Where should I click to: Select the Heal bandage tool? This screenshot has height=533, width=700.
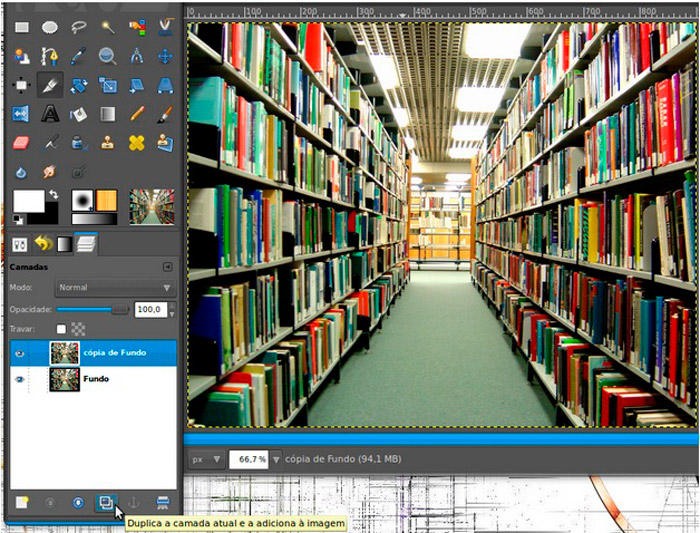(x=137, y=143)
